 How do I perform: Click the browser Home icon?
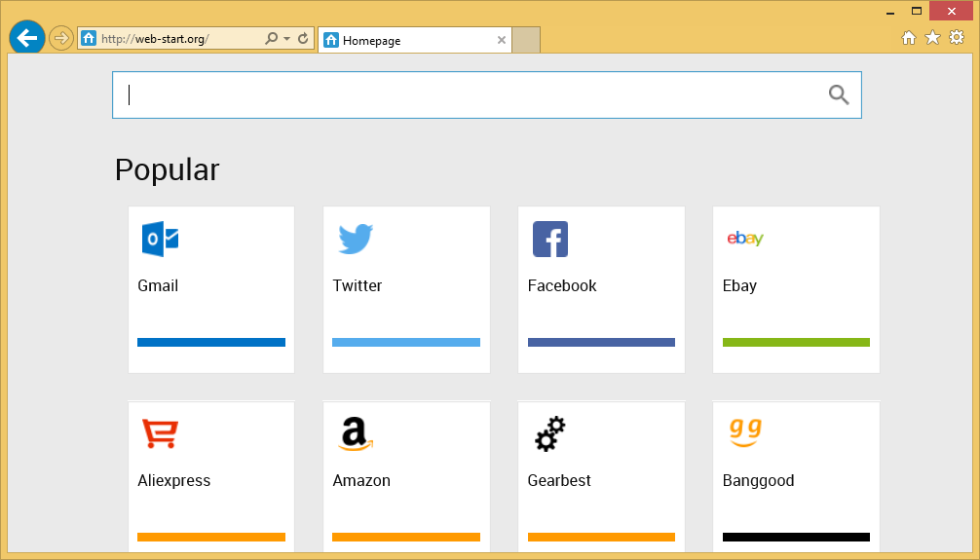pyautogui.click(x=909, y=38)
